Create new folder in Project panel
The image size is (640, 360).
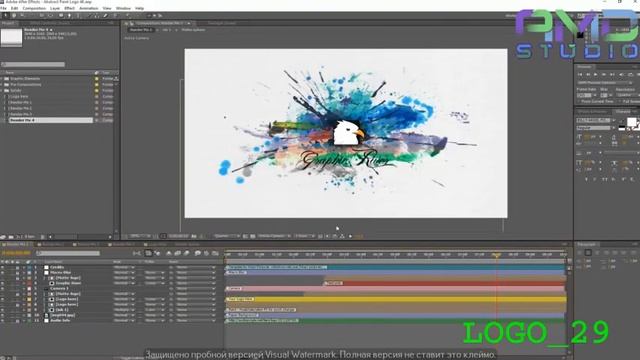(11, 237)
